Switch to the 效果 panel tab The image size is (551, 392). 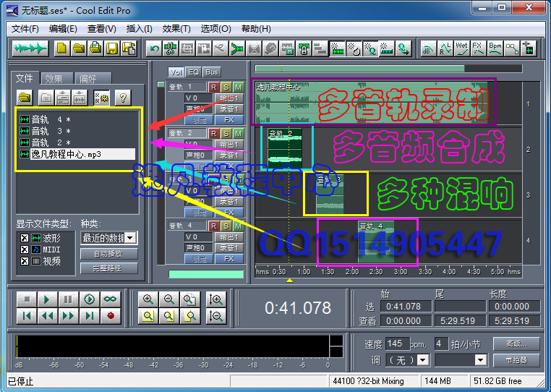click(56, 79)
